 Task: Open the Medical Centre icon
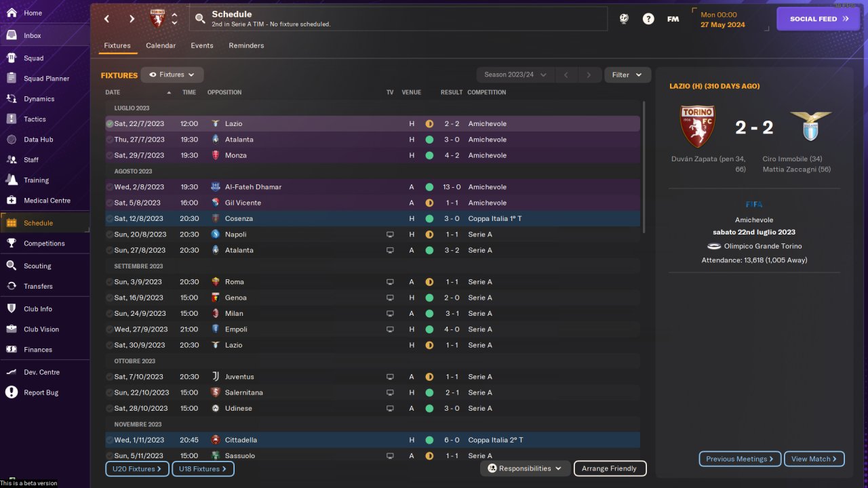(12, 201)
